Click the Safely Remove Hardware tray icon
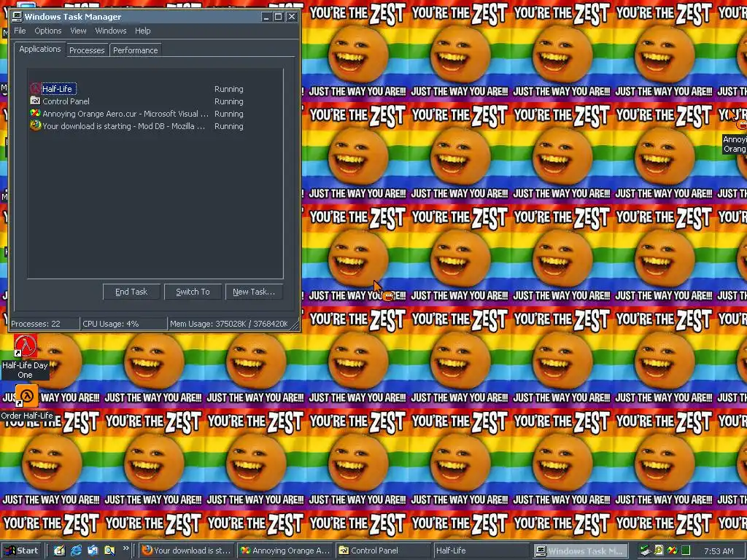Viewport: 747px width, 560px height. 645,551
